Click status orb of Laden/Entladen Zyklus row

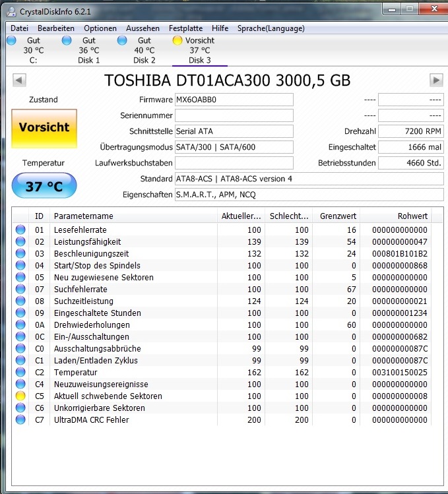coord(20,360)
